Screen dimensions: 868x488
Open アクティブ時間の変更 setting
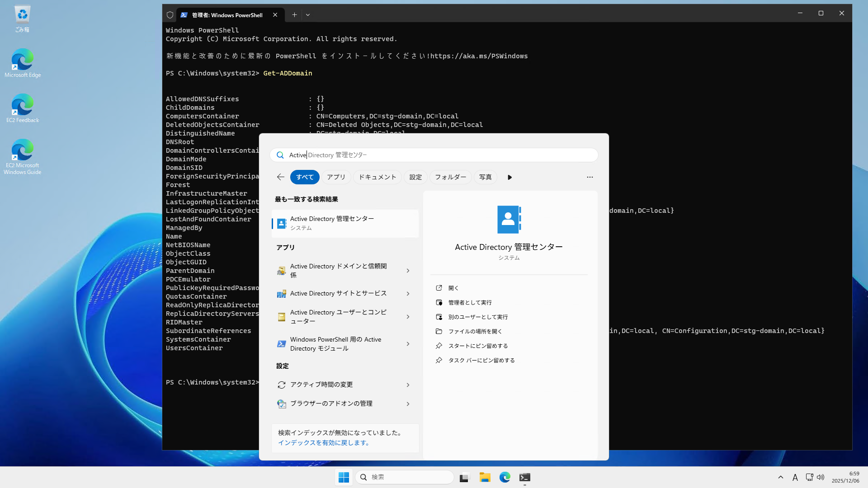click(x=321, y=385)
